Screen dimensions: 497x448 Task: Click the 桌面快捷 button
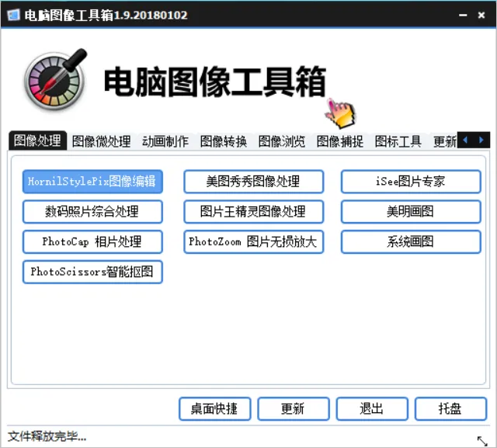click(x=215, y=408)
